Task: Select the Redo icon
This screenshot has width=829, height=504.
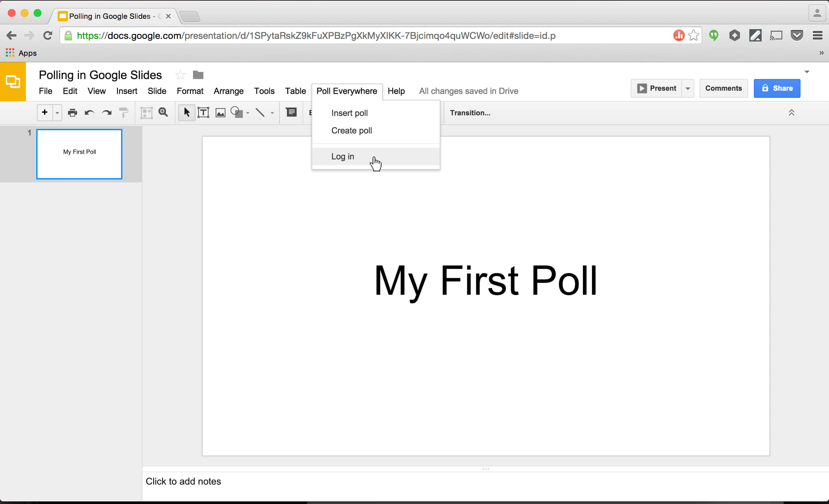Action: click(x=107, y=112)
